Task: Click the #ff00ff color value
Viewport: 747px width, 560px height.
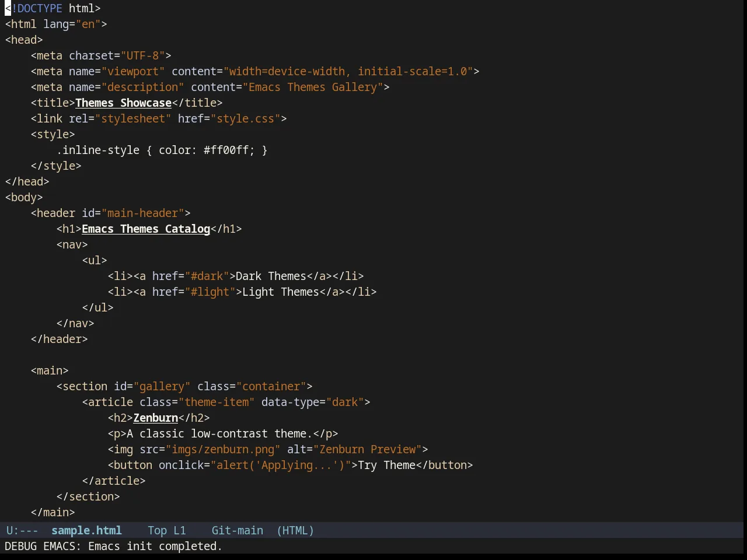Action: tap(226, 150)
